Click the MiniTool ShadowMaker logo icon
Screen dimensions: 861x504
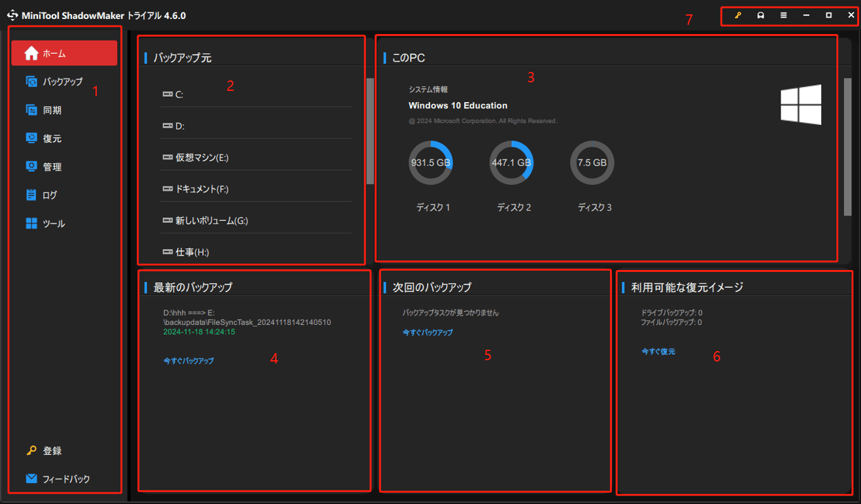12,15
